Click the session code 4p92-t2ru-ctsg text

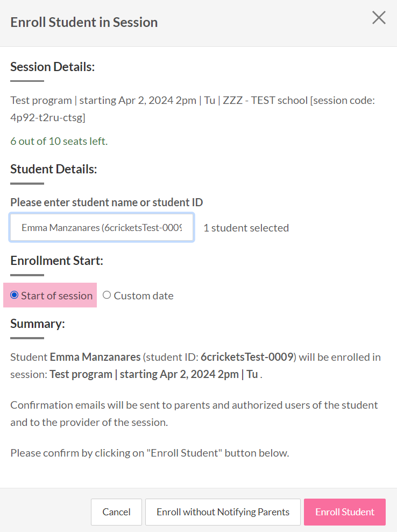click(49, 115)
